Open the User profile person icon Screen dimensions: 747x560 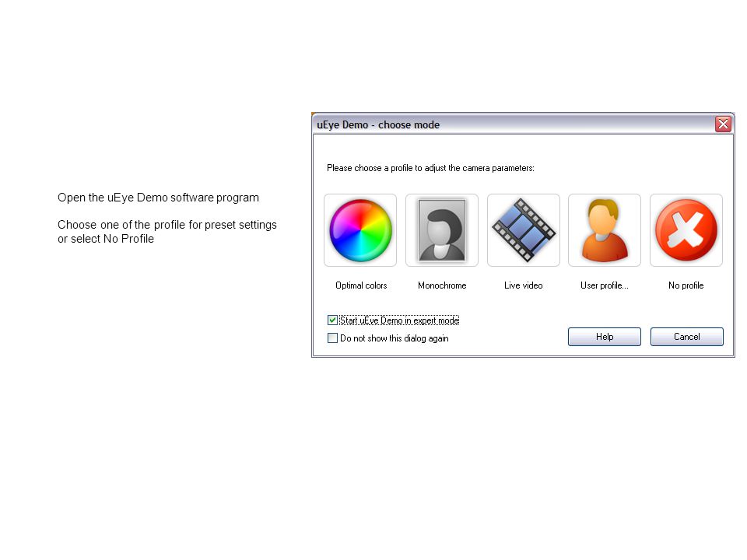click(x=605, y=230)
